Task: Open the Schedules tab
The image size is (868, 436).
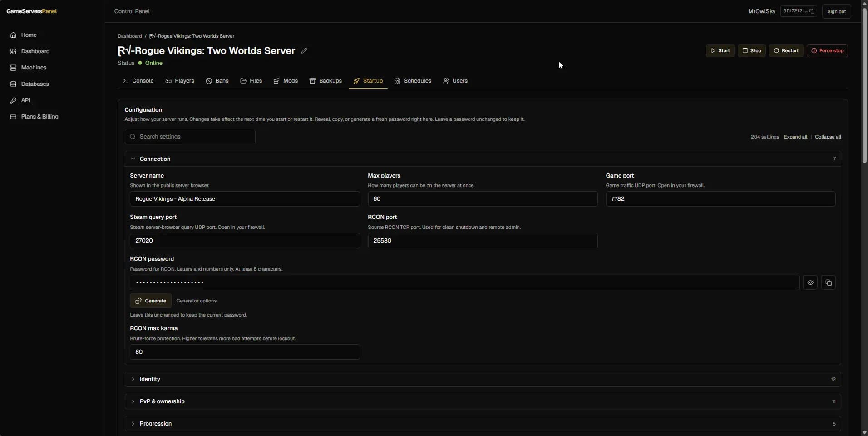Action: [413, 81]
